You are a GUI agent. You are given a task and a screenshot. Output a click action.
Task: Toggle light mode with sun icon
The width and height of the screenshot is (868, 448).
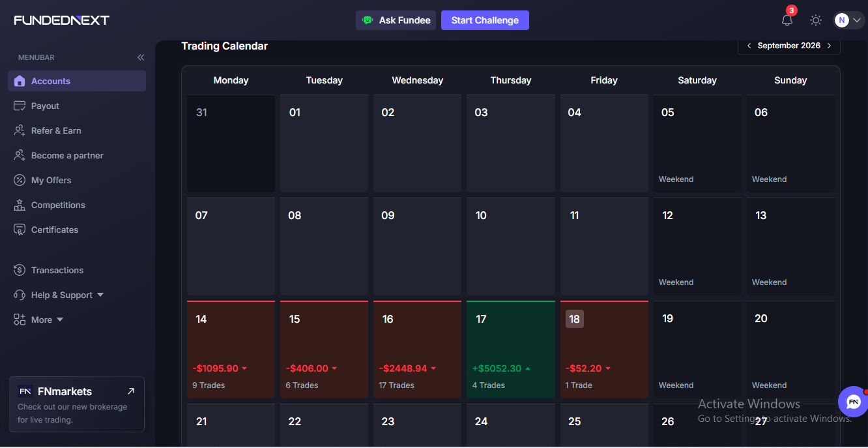[x=815, y=20]
